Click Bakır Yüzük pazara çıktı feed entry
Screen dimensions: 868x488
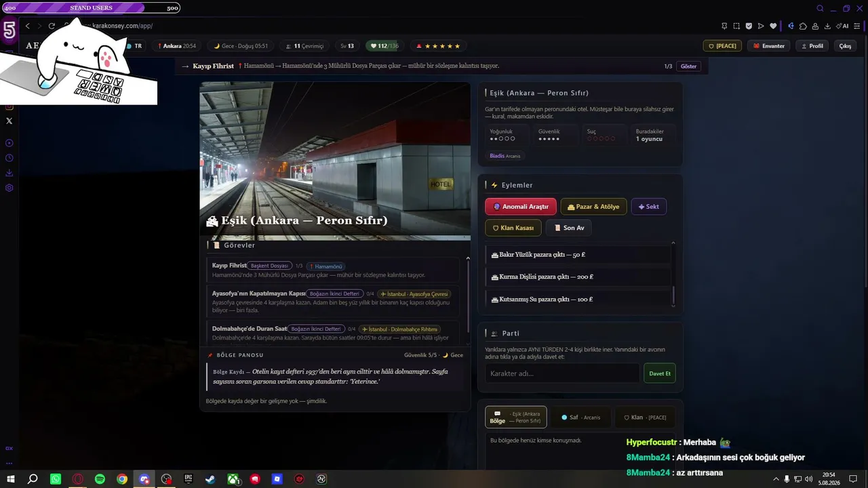pos(578,255)
